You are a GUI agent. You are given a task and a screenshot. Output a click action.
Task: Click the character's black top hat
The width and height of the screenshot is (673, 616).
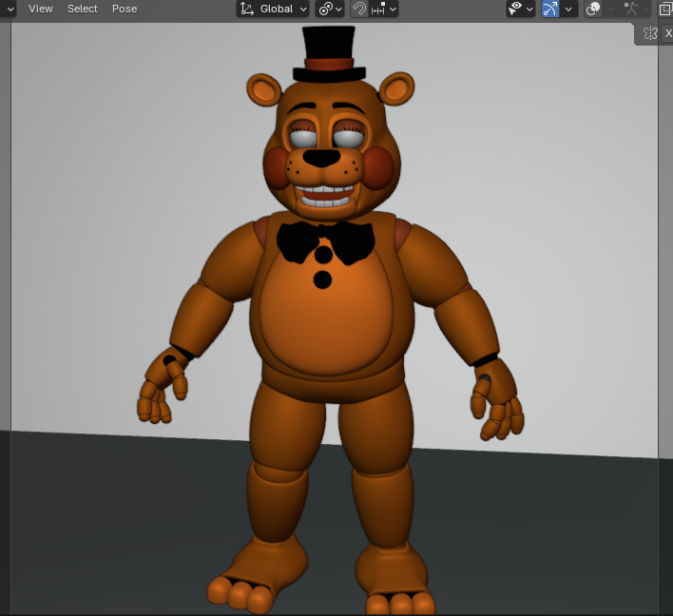pyautogui.click(x=329, y=54)
